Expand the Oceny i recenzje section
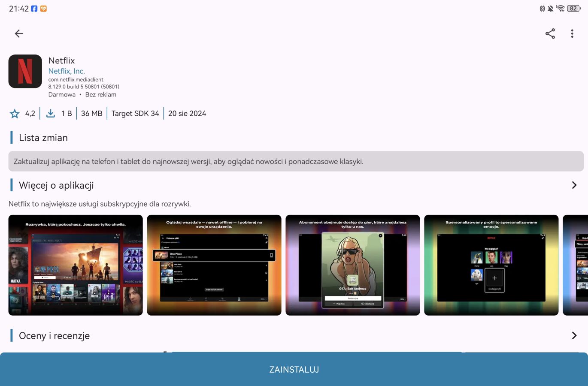Viewport: 588px width, 386px height. tap(574, 335)
